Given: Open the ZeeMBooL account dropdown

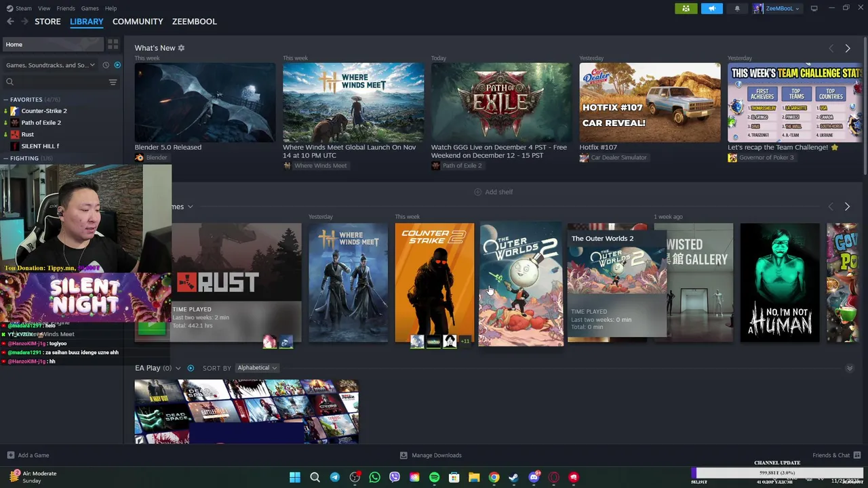Looking at the screenshot, I should [776, 8].
